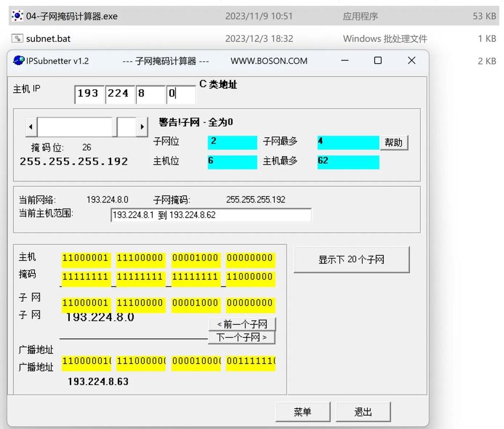
Task: Select the 04-子网掩码计算器.exe file icon
Action: 17,16
